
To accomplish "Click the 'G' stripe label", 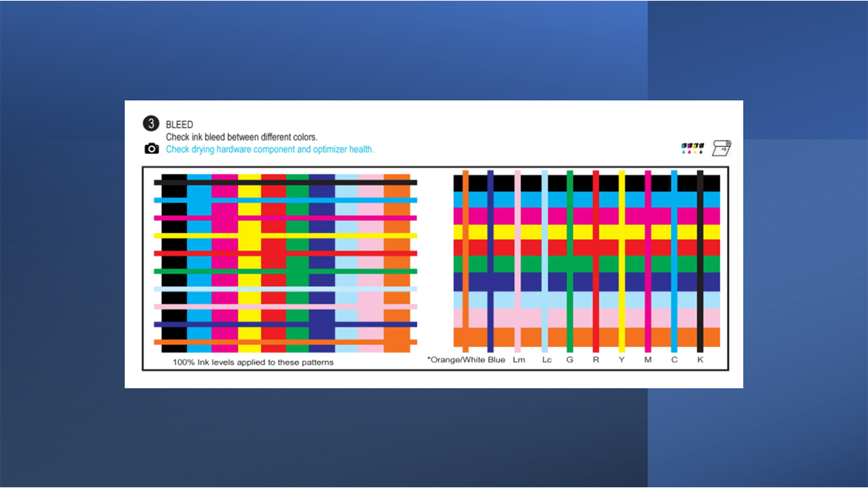I will click(x=570, y=360).
